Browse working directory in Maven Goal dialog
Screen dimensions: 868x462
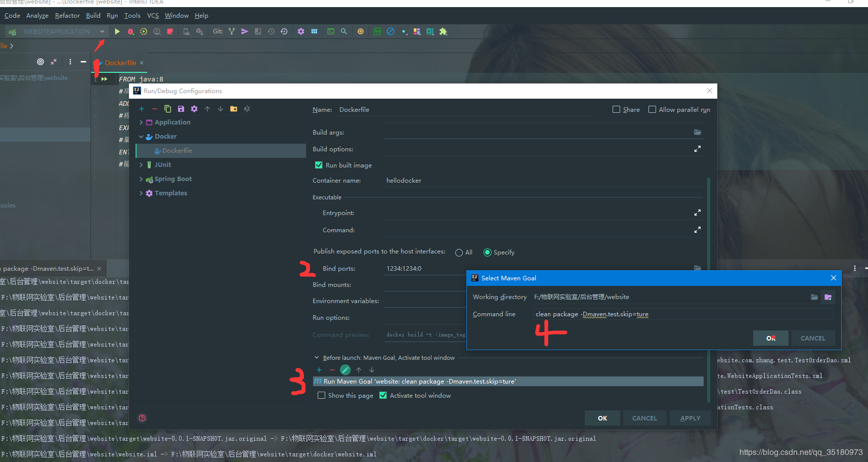tap(814, 297)
